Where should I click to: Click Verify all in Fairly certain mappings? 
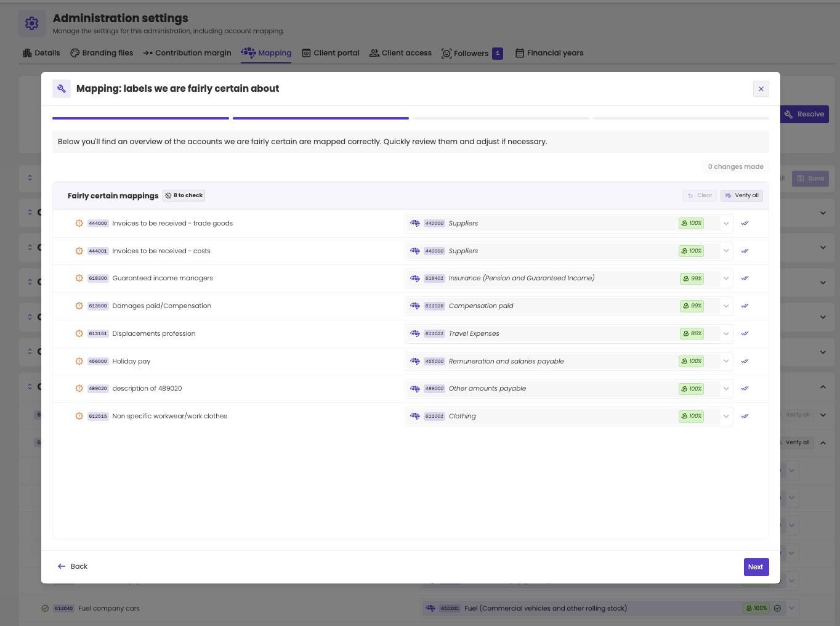742,195
